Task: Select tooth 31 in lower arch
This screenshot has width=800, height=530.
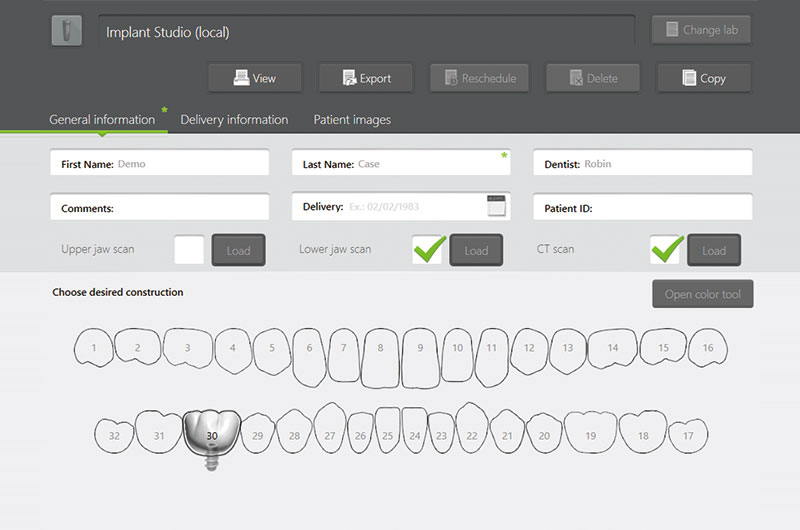Action: (159, 432)
